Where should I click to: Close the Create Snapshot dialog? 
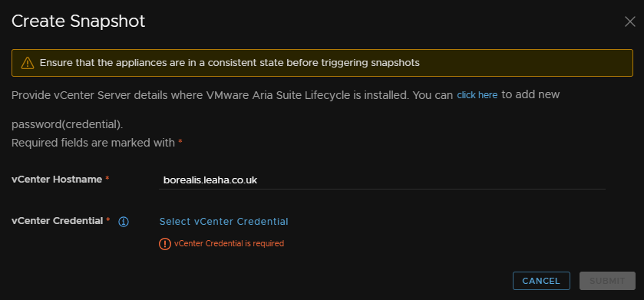point(629,21)
